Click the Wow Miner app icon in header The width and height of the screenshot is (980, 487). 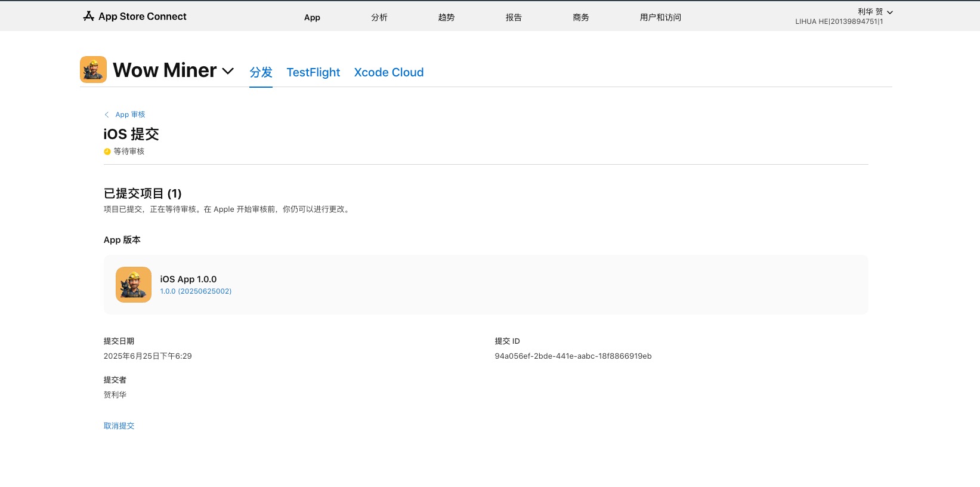click(93, 70)
